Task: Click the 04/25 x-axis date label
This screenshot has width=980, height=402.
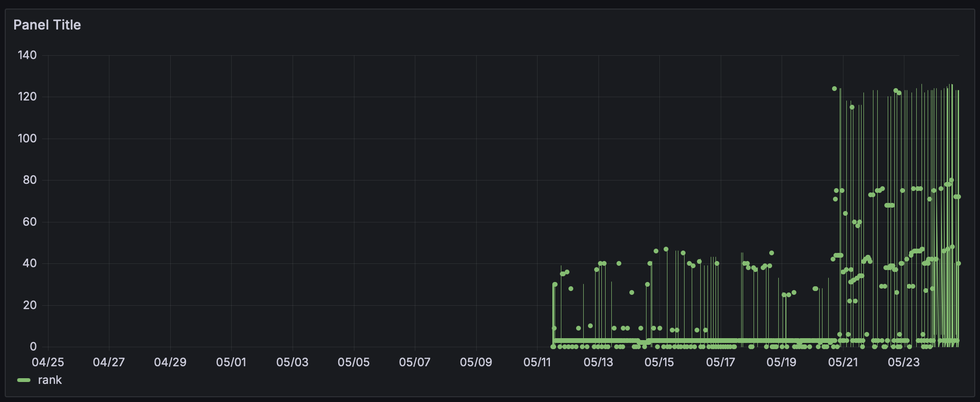Action: [x=48, y=362]
